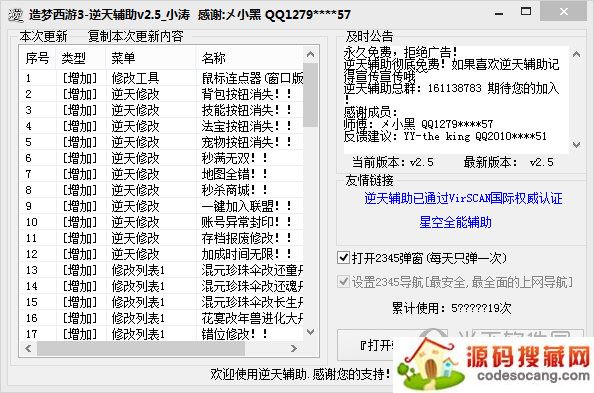594x393 pixels.
Task: Select row 5 宠物按钮消失
Action: pyautogui.click(x=162, y=142)
